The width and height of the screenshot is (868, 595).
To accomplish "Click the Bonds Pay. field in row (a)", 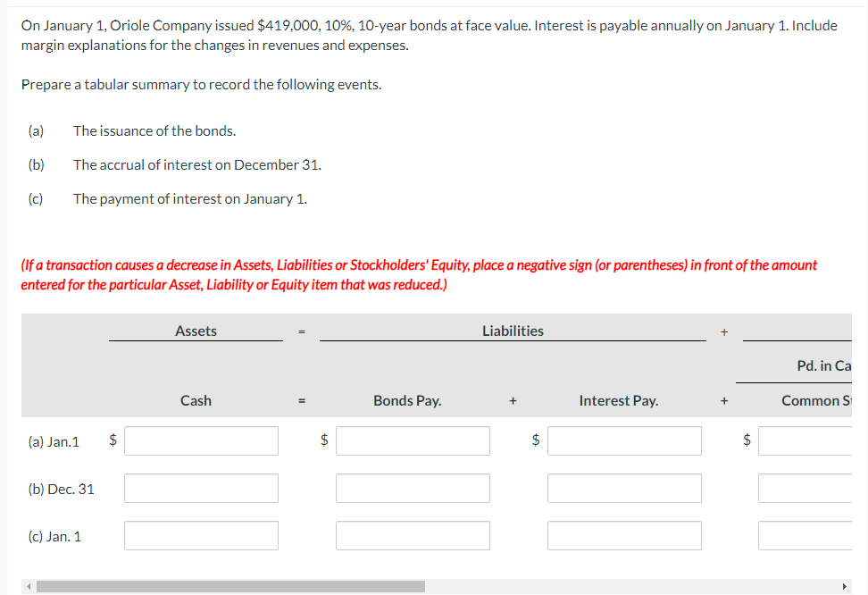I will (413, 440).
